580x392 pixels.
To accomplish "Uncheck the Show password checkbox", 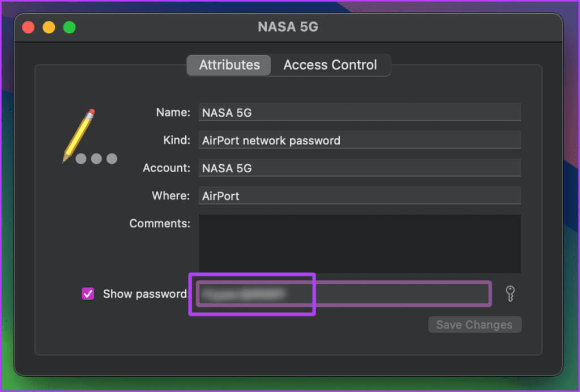I will tap(88, 294).
